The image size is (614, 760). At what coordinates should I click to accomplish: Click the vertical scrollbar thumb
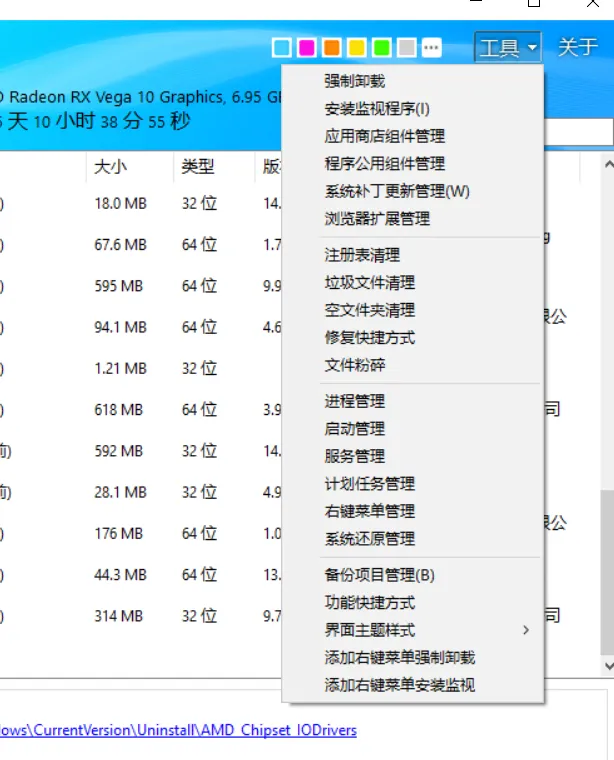click(x=607, y=572)
